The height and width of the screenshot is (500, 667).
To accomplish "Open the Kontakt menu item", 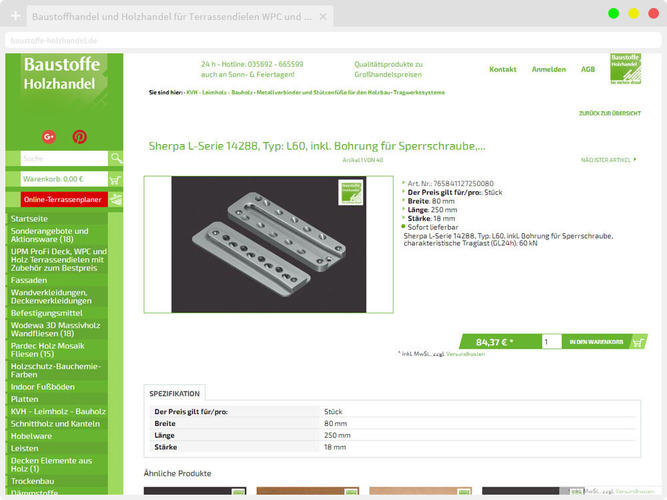I will click(502, 70).
